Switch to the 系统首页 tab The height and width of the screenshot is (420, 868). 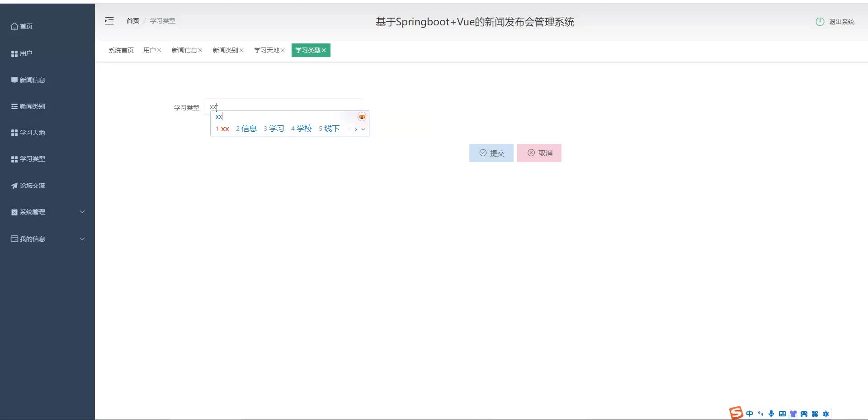click(x=121, y=50)
